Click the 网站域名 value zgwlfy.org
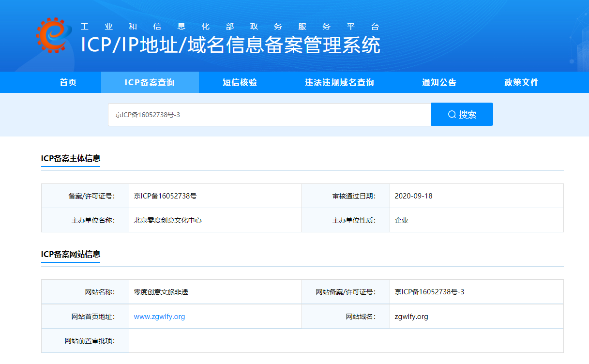589x364 pixels. (x=411, y=317)
